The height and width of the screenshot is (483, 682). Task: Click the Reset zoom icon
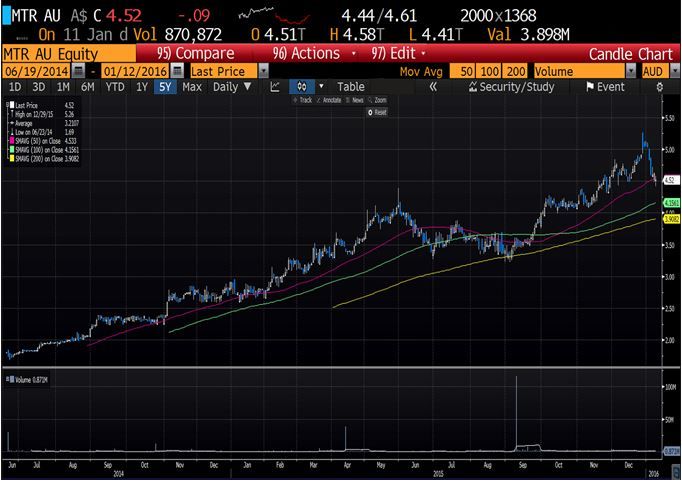377,112
